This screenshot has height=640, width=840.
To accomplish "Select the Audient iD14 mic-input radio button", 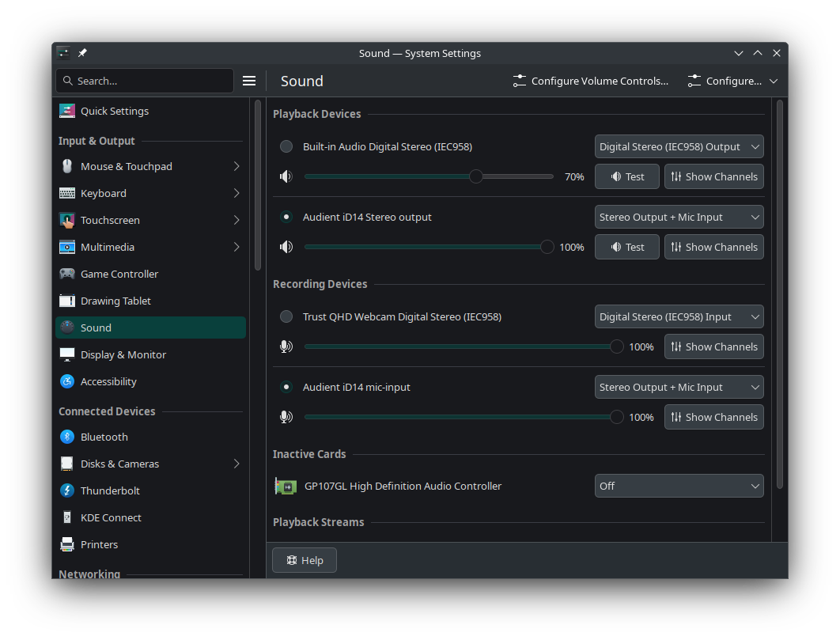I will pos(286,387).
